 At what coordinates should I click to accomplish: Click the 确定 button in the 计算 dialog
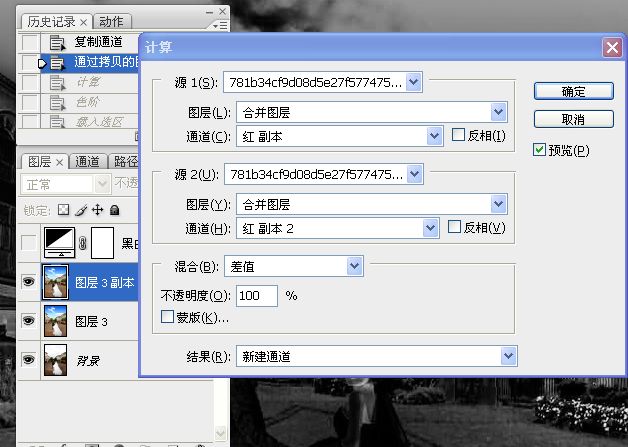(574, 91)
